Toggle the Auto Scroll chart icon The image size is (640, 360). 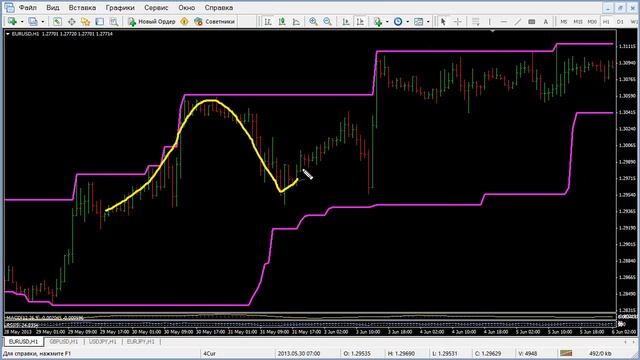point(346,22)
